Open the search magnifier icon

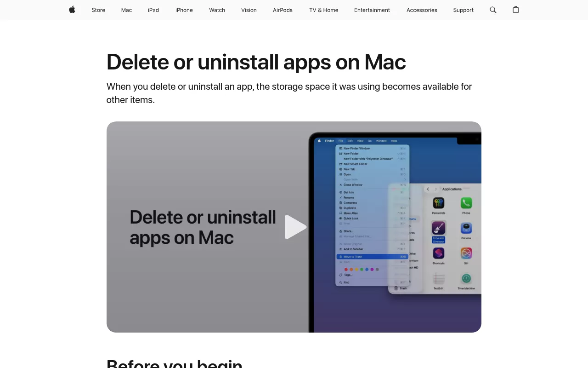coord(493,10)
